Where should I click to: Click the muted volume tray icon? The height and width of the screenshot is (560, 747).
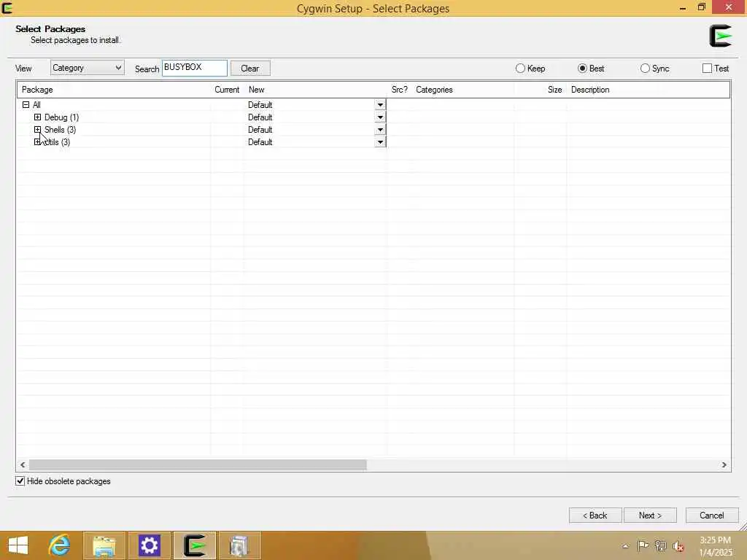click(x=678, y=545)
